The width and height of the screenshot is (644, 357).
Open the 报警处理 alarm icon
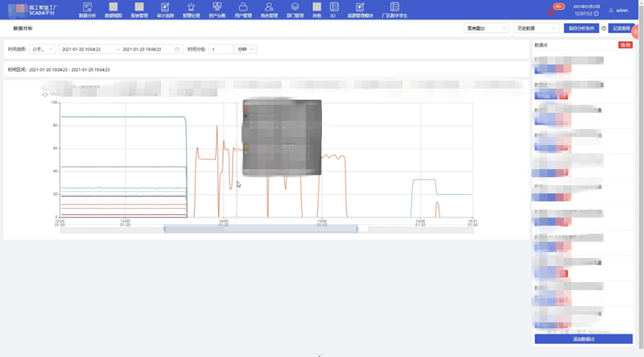[191, 9]
